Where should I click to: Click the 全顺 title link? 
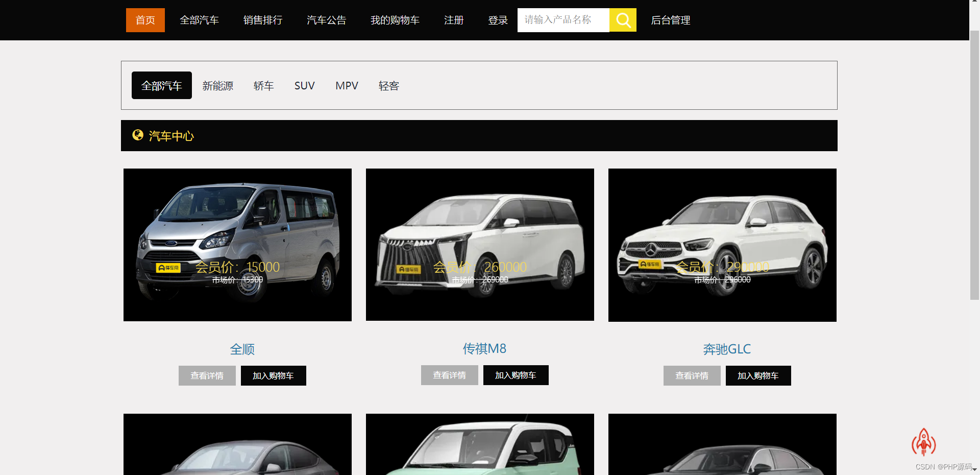tap(242, 349)
